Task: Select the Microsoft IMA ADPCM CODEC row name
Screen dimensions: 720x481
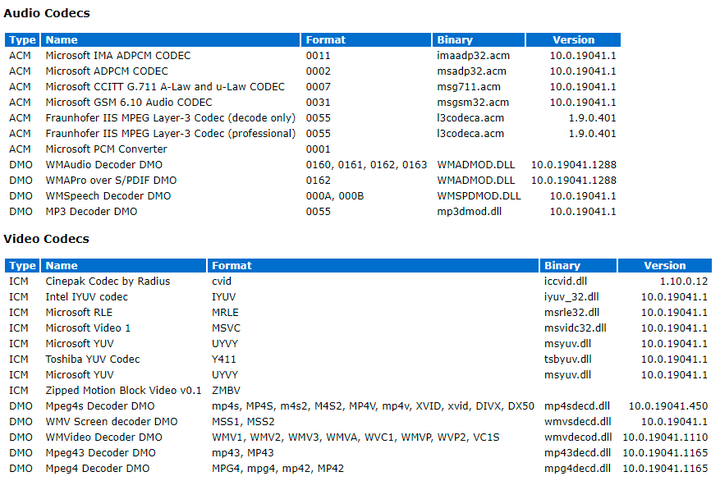Action: click(117, 56)
